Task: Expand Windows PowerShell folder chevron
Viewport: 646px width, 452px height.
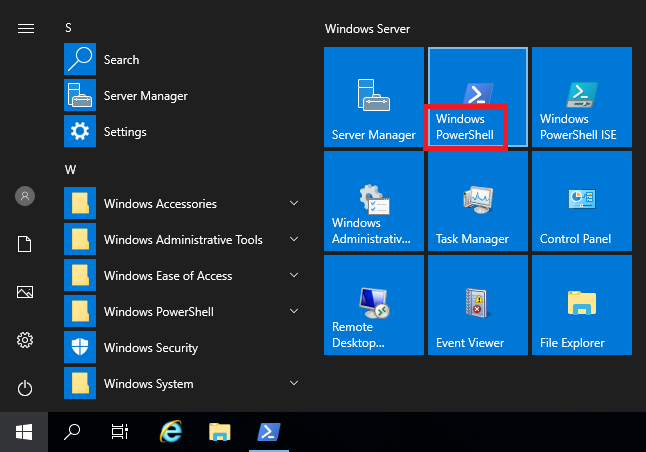Action: coord(294,311)
